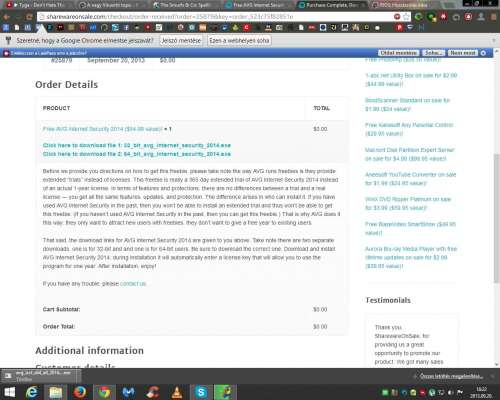This screenshot has width=500, height=400.
Task: Launch Firefox from the taskbar
Action: coord(80,392)
